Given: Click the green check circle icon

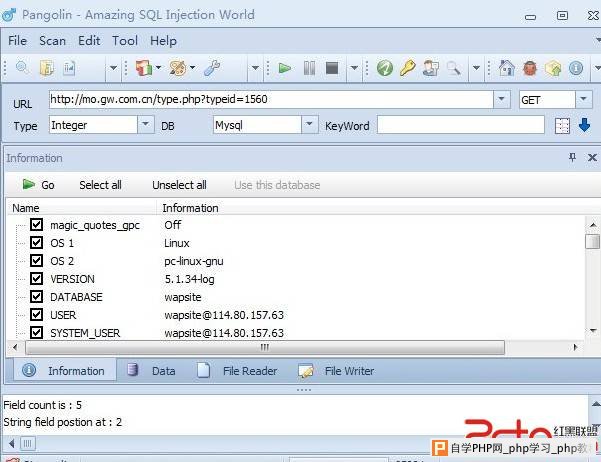Looking at the screenshot, I should 384,68.
